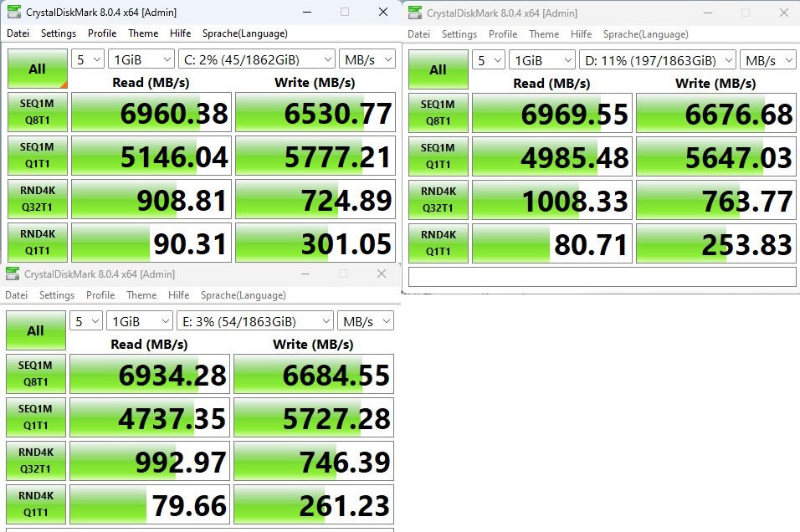Open Theme menu in E: window
The height and width of the screenshot is (532, 800).
point(141,294)
